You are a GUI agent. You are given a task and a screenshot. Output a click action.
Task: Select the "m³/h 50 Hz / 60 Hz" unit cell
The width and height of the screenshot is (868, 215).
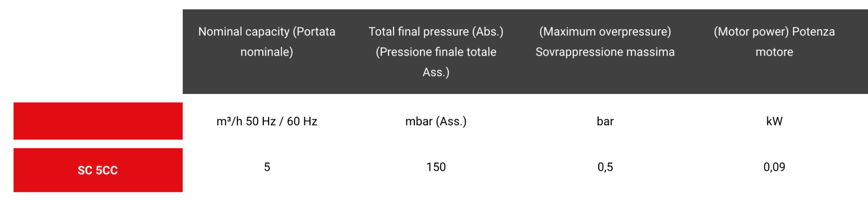(267, 121)
